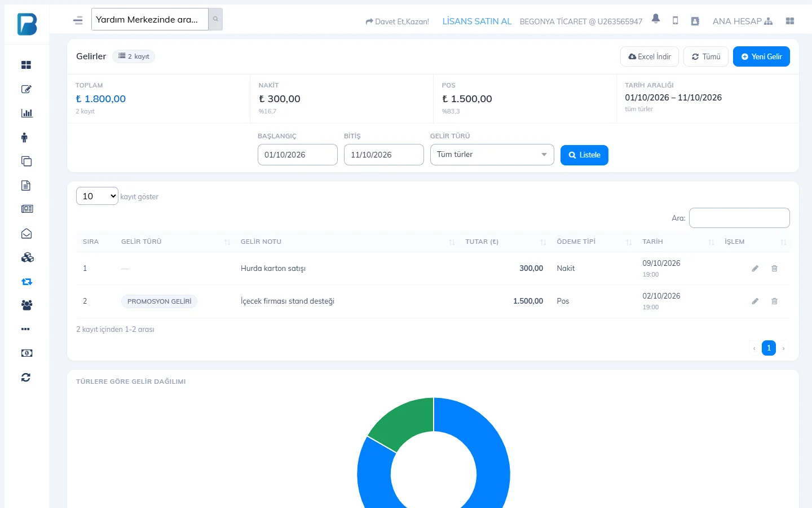Open the LİSANS SATIN AL link
This screenshot has width=812, height=508.
(477, 21)
